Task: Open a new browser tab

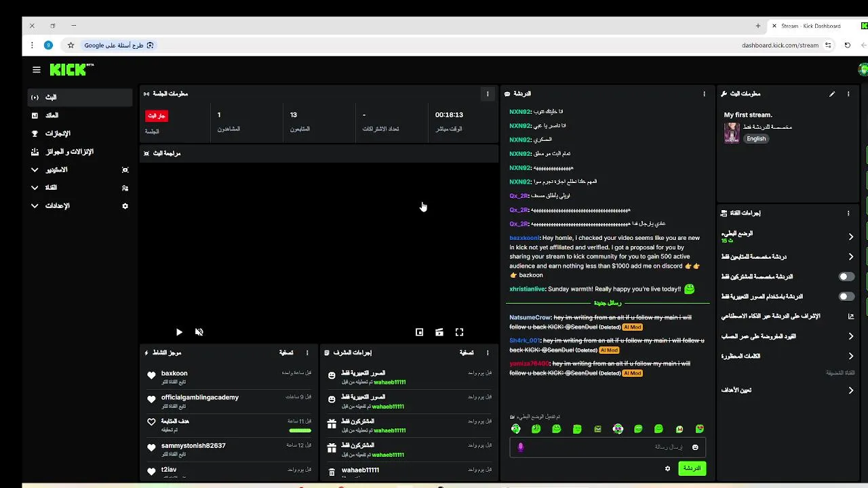Action: 757,26
